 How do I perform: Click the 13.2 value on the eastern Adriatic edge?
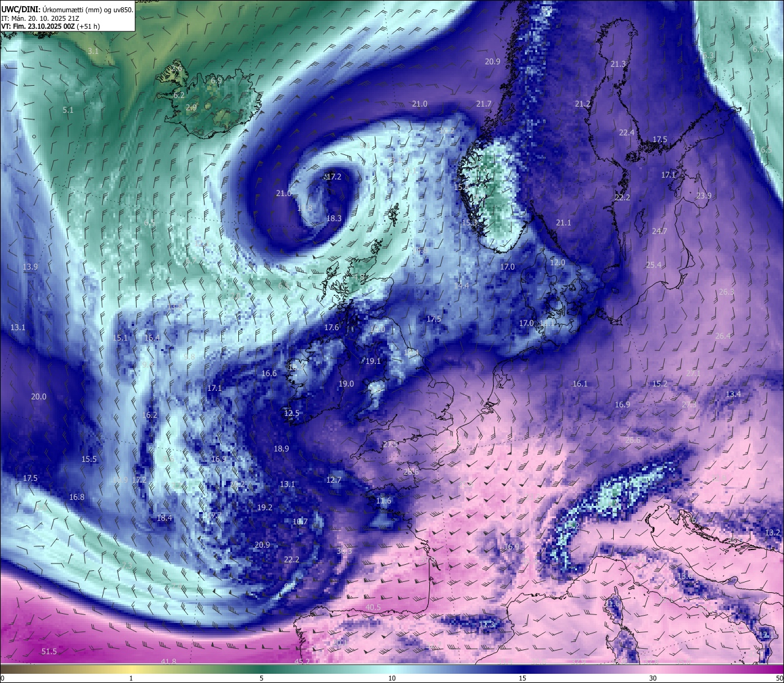pos(773,532)
